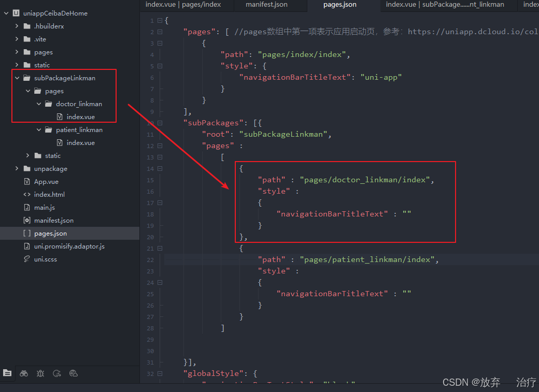
Task: Toggle code fold marker on line 2
Action: 160,32
